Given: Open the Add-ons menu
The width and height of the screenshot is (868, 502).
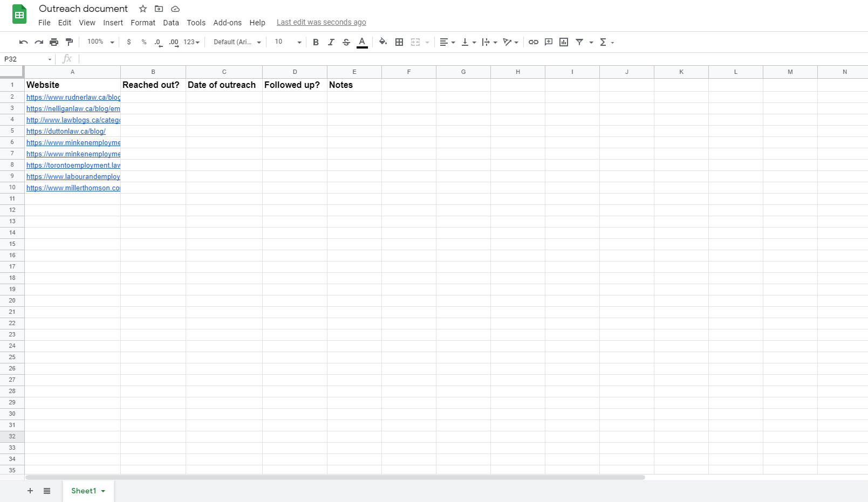Looking at the screenshot, I should pyautogui.click(x=227, y=23).
